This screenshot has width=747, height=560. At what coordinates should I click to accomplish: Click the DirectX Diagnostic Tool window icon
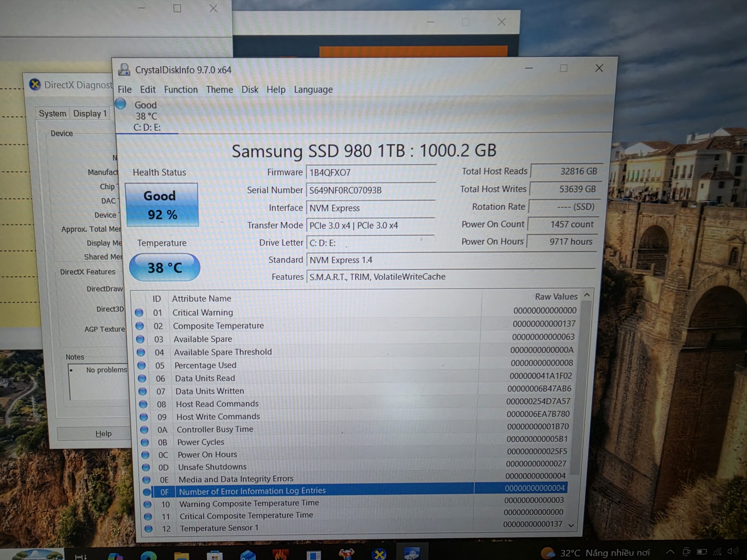point(35,84)
